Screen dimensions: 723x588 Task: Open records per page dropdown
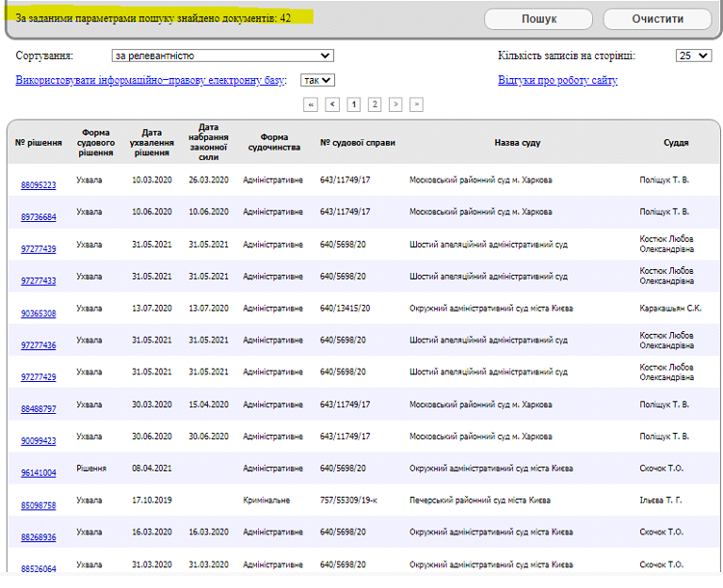693,56
